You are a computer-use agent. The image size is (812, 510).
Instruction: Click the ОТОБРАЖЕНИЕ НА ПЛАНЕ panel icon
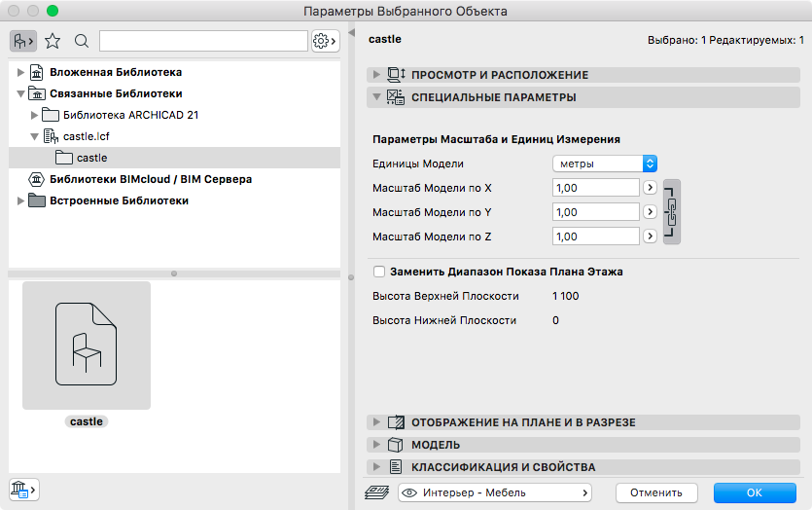[x=396, y=422]
